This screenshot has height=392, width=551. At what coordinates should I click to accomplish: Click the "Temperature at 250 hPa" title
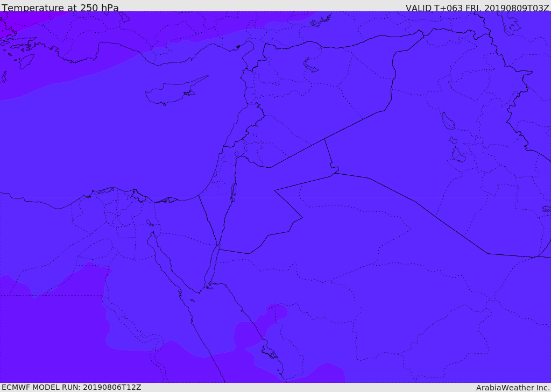tap(60, 8)
